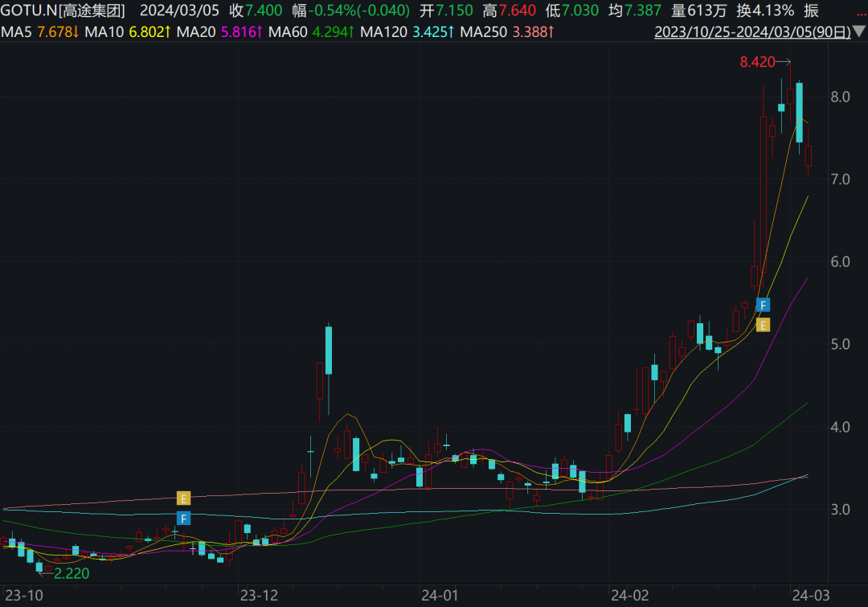
Task: Click the yellow E marker on MA250 line
Action: (184, 498)
